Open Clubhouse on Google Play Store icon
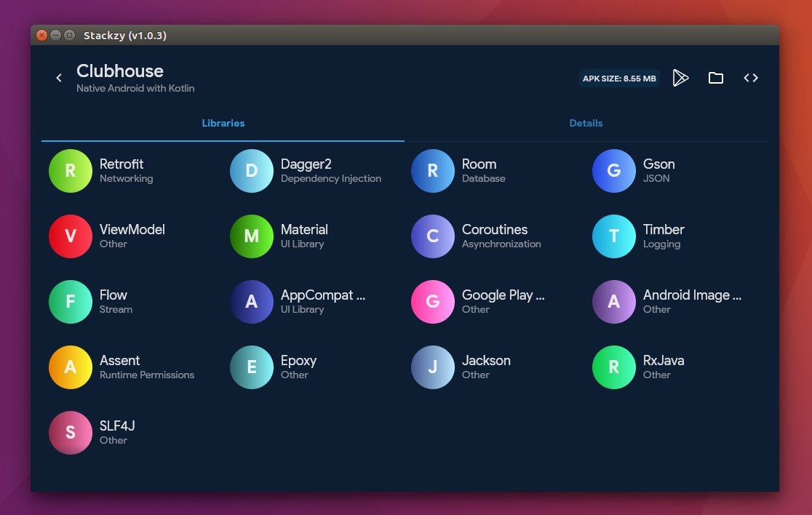The width and height of the screenshot is (812, 515). pyautogui.click(x=680, y=78)
